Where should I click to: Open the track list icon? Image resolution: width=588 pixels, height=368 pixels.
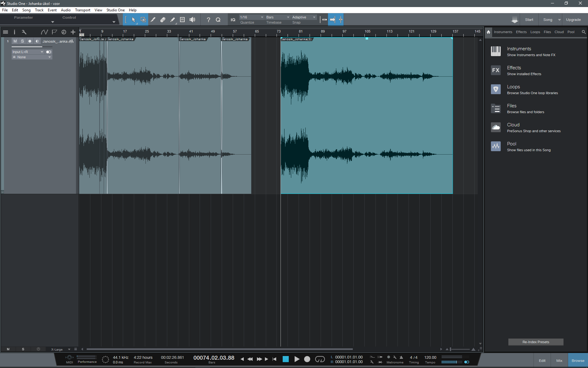click(x=6, y=32)
